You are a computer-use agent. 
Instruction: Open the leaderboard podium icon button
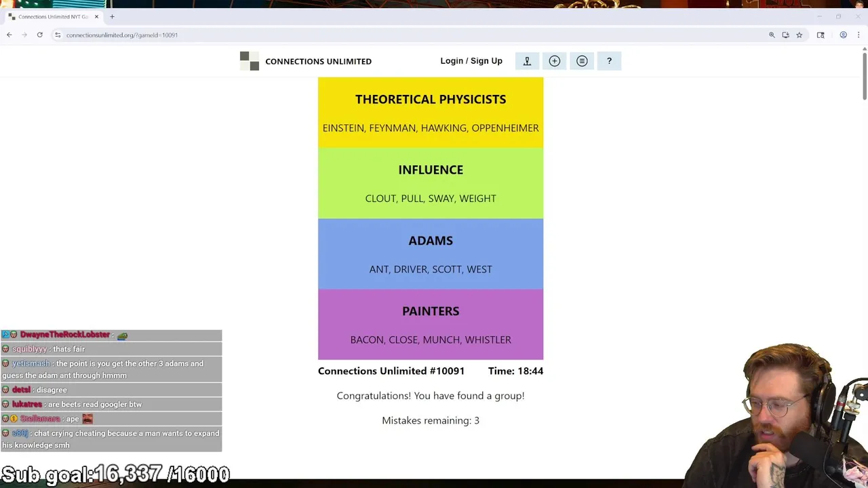(x=527, y=61)
